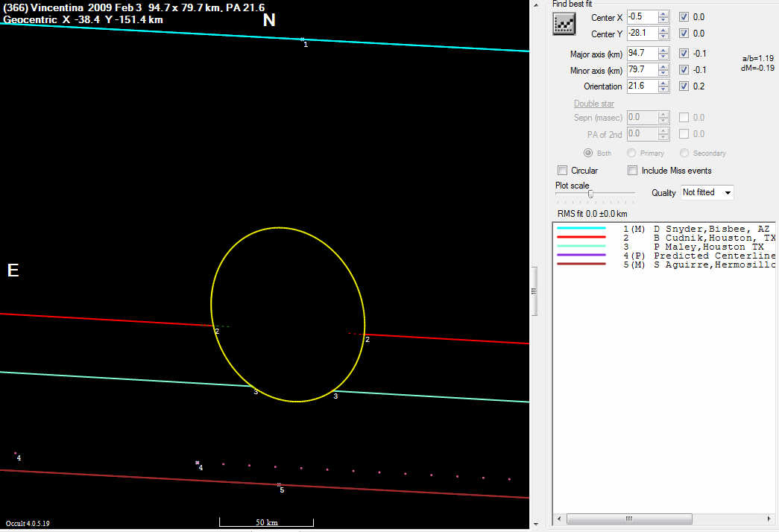Select the Both radio button
The image size is (779, 532).
[x=588, y=153]
